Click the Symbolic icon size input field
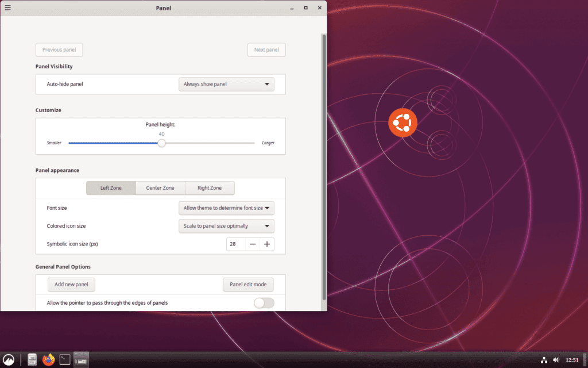Screen dimensions: 588x368 coord(235,244)
